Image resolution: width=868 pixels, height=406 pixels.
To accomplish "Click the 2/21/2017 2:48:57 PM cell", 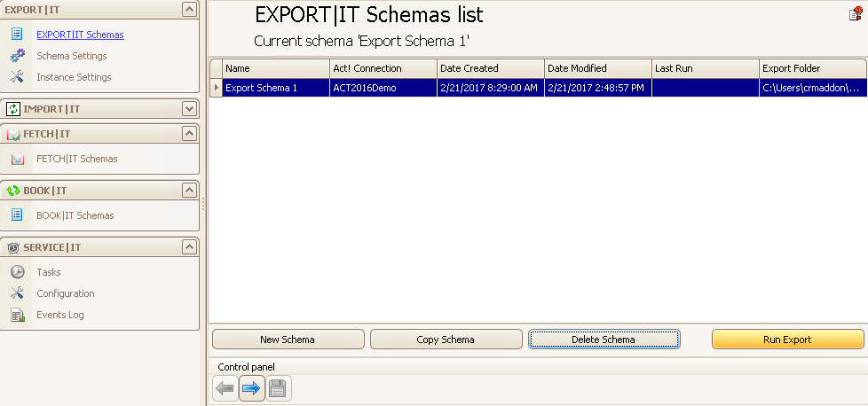I will pos(598,88).
